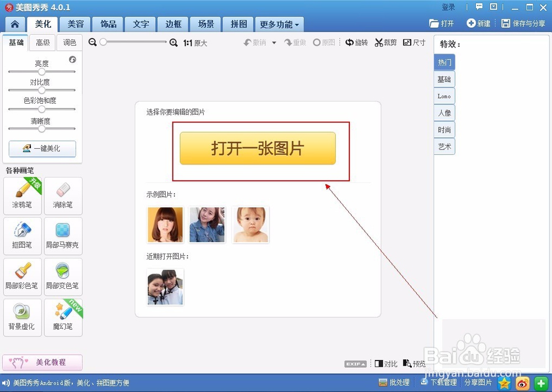Open the 批处理 batch processing icon
The image size is (552, 392).
(x=394, y=382)
